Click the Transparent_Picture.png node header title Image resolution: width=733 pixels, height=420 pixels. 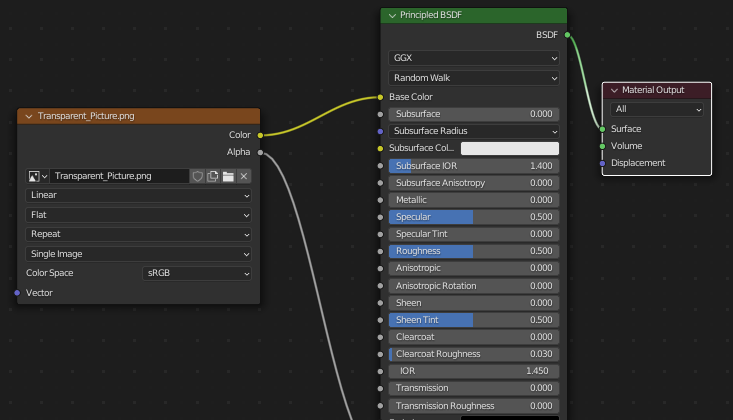click(86, 116)
